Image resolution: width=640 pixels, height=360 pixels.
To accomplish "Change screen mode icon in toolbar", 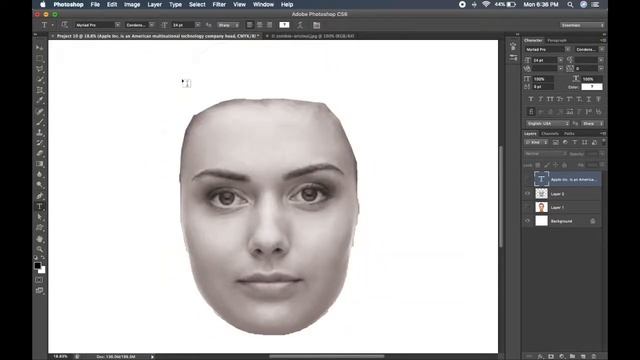I will click(x=39, y=291).
